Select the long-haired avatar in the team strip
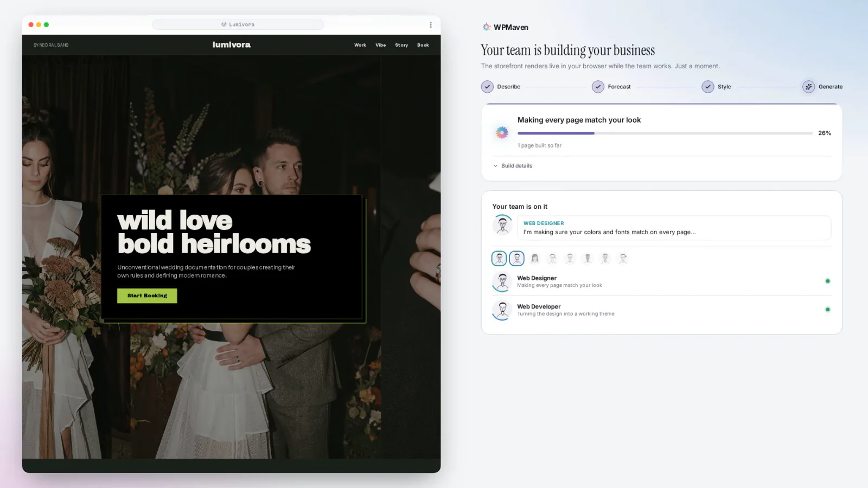The image size is (868, 488). (x=535, y=259)
